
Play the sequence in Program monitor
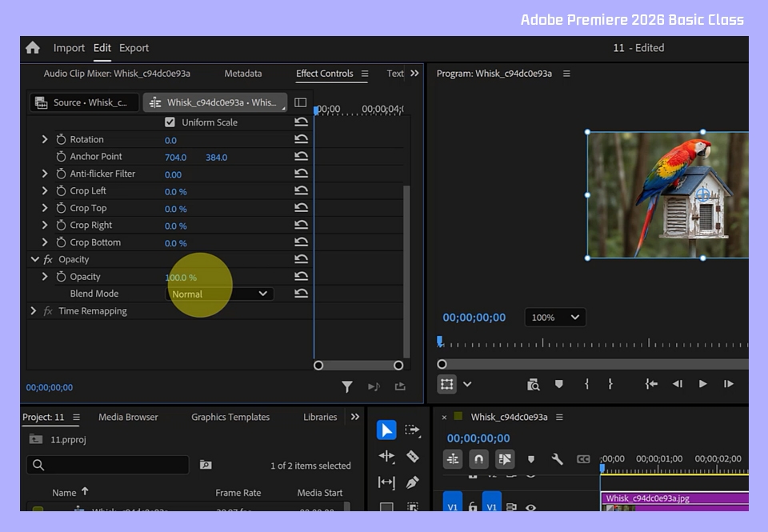(x=702, y=384)
